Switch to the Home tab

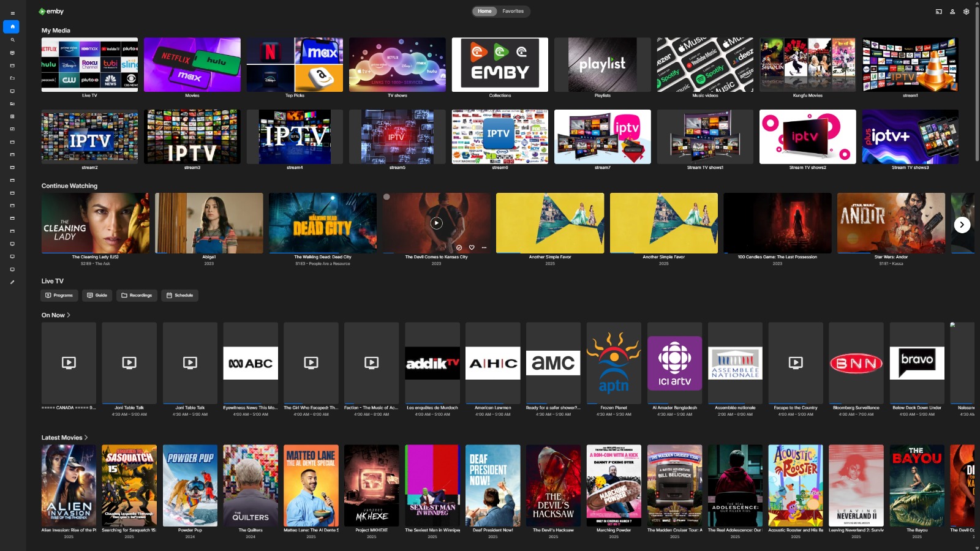pyautogui.click(x=484, y=11)
